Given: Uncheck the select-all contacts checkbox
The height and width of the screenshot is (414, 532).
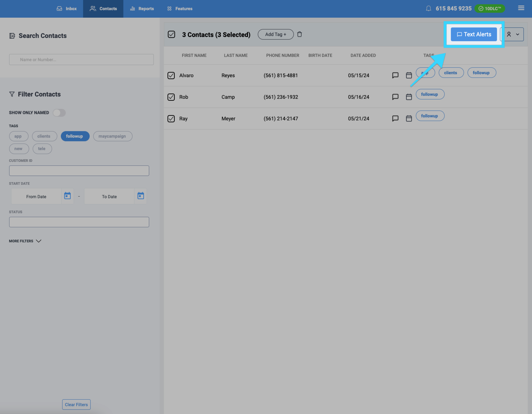Looking at the screenshot, I should (171, 34).
